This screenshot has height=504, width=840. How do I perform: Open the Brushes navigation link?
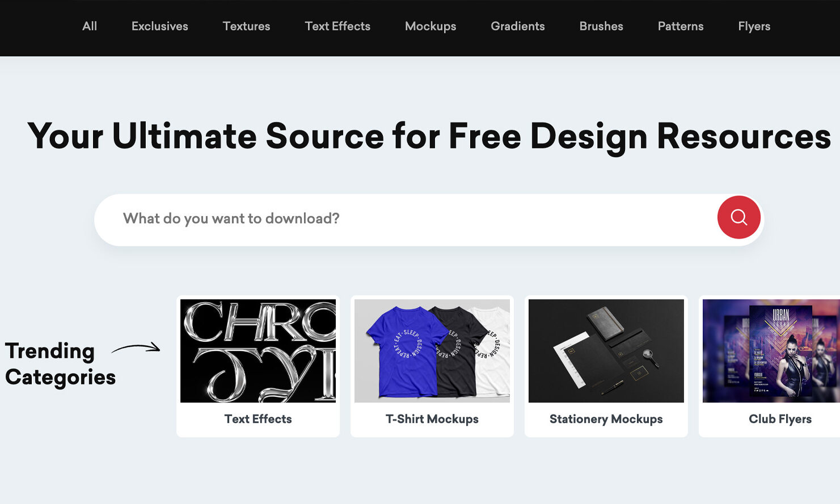click(601, 26)
